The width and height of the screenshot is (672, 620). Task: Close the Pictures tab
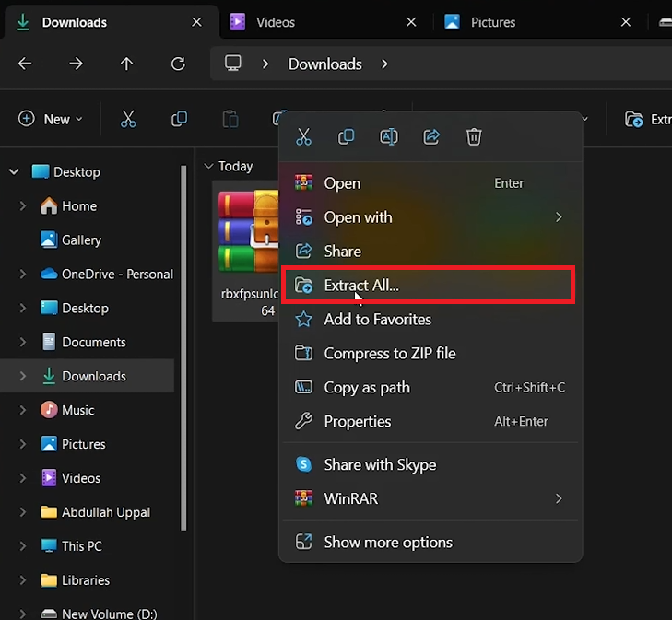pyautogui.click(x=626, y=22)
